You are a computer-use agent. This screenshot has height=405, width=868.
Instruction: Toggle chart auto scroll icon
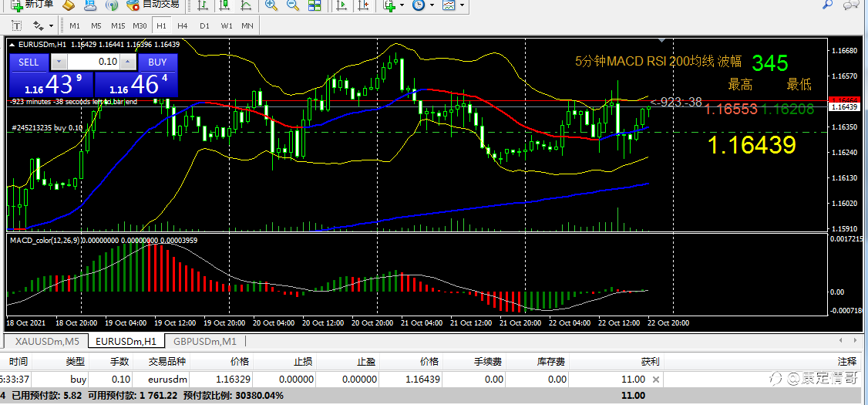coord(342,5)
